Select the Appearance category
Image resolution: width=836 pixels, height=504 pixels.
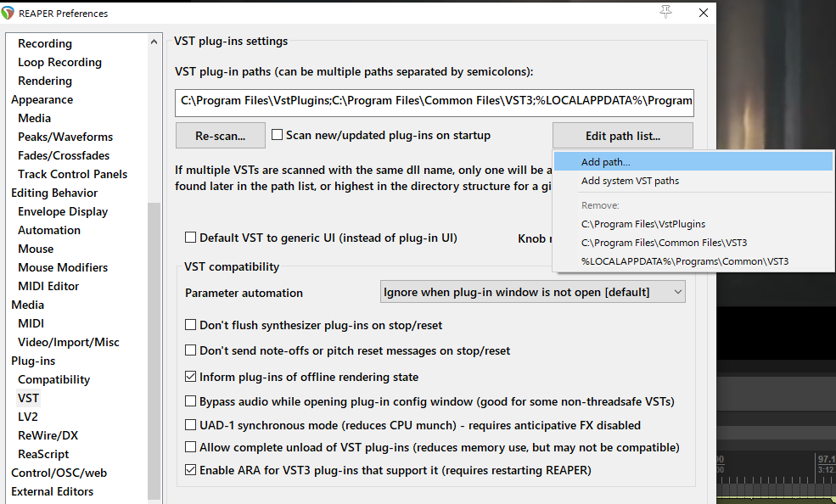[x=42, y=99]
